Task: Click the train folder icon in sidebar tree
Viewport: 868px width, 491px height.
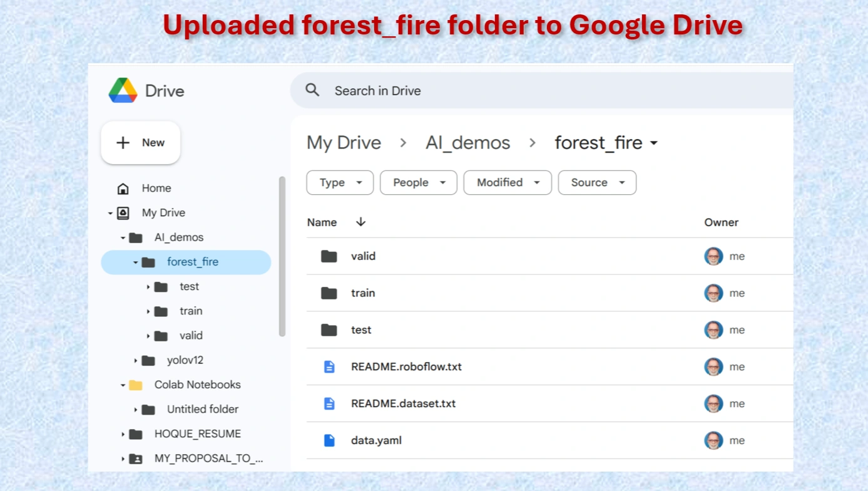Action: tap(161, 311)
